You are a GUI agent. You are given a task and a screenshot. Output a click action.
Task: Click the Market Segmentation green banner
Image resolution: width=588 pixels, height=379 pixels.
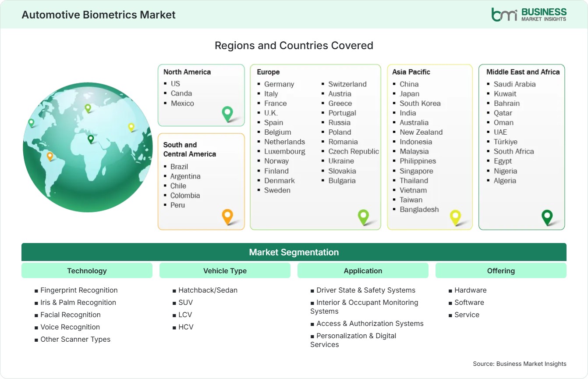(294, 252)
